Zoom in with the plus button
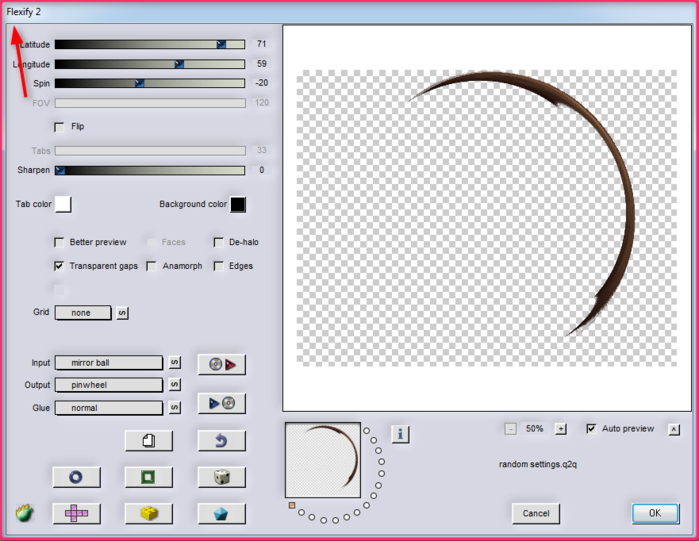 click(561, 429)
